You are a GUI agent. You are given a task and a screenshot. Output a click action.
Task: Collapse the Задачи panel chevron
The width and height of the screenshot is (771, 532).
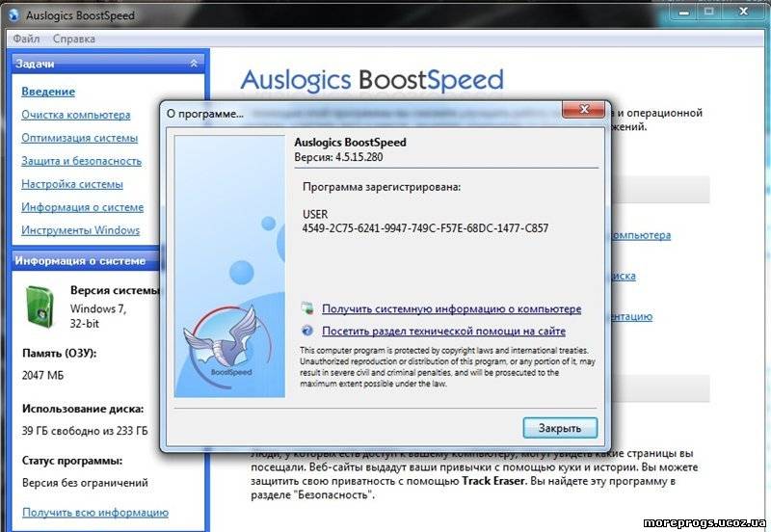(x=194, y=64)
